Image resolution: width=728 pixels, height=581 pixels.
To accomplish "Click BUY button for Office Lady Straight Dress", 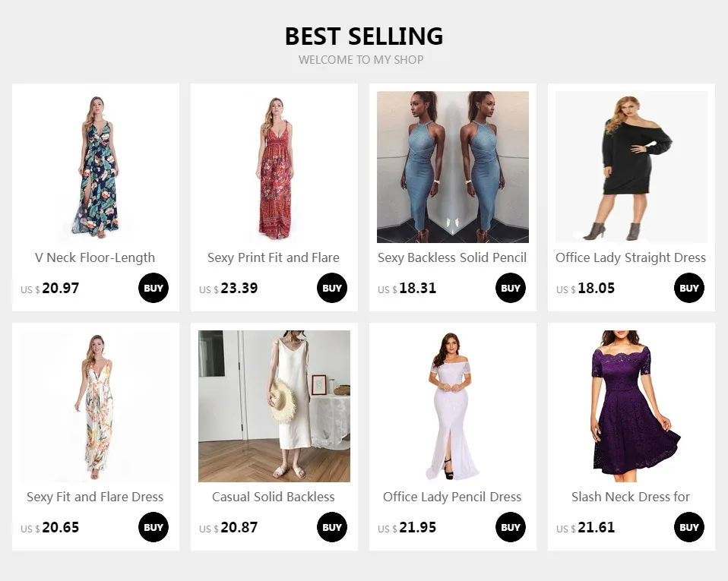I will point(689,288).
